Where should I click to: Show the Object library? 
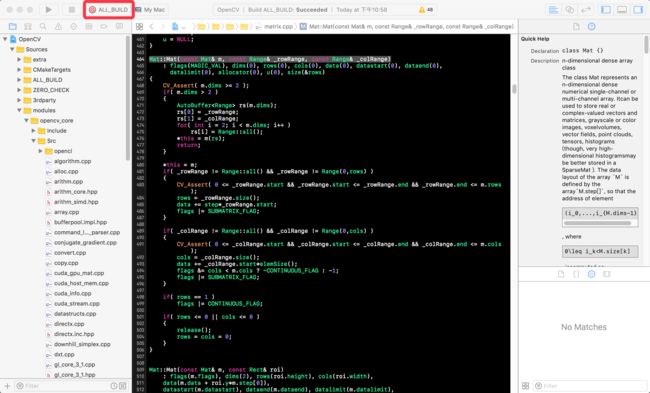(x=592, y=274)
